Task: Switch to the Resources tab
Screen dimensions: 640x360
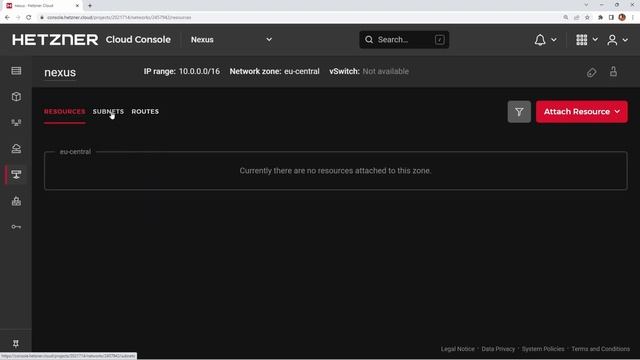Action: [64, 111]
